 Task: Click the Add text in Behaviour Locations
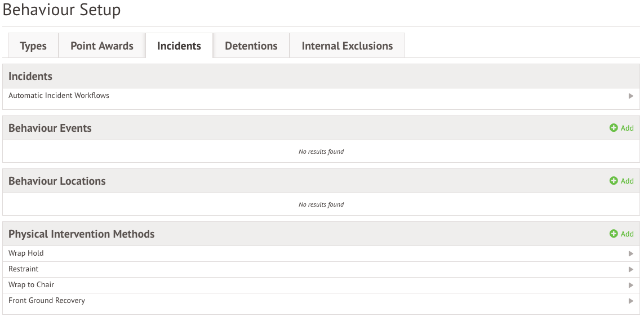[x=627, y=181]
